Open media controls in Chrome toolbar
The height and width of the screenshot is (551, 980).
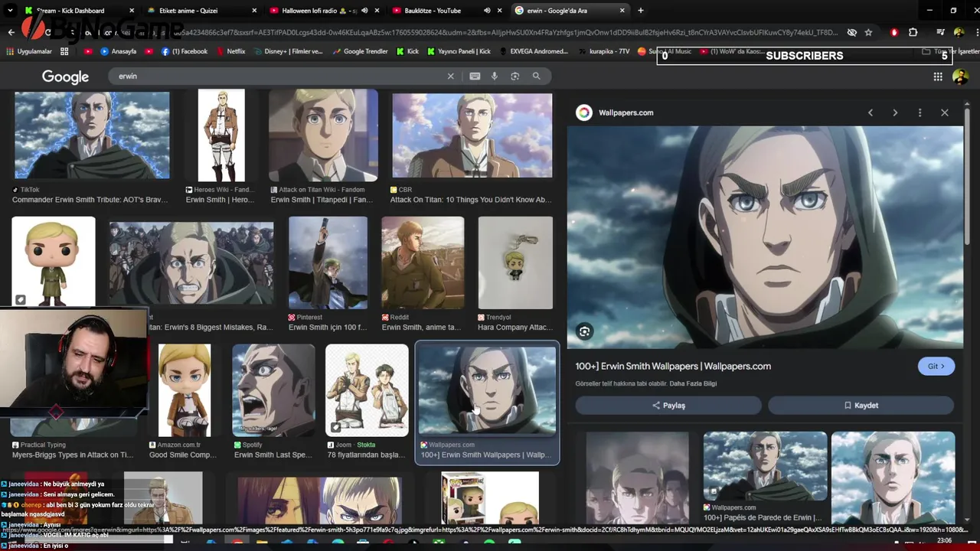940,32
